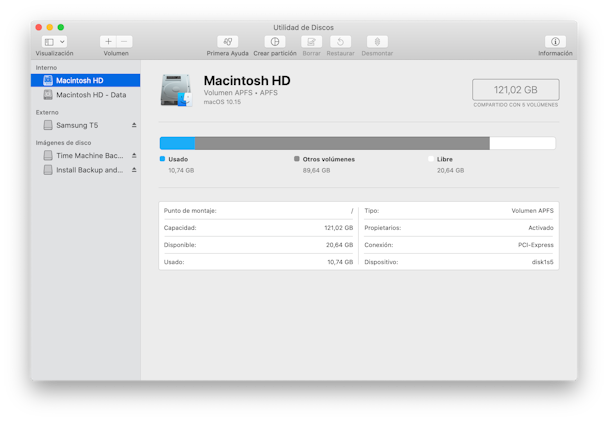Run Primera Ayuda first aid tool

228,41
